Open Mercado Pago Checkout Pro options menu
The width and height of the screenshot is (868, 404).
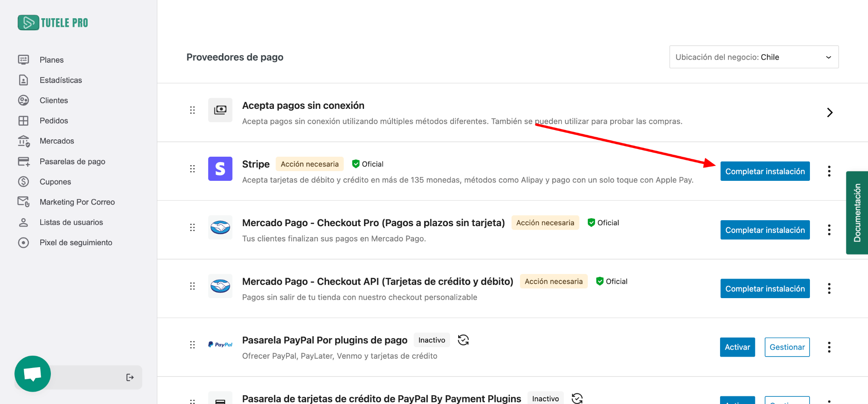(829, 230)
